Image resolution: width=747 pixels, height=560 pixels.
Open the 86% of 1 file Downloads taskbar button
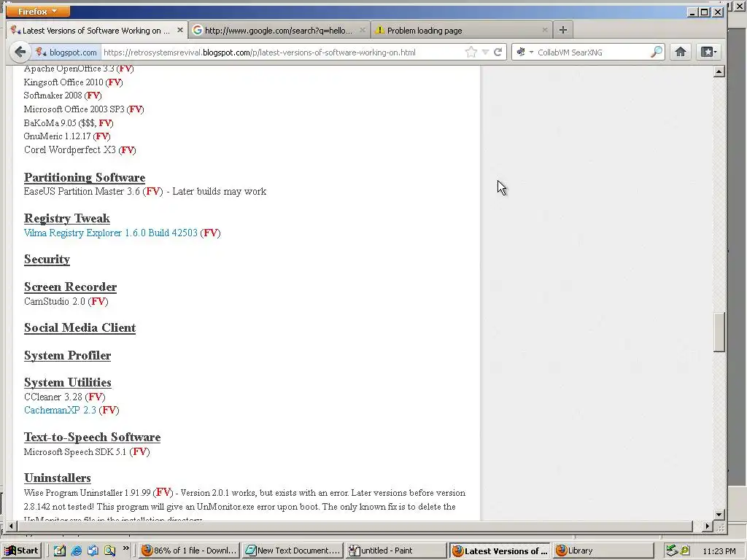pyautogui.click(x=189, y=551)
